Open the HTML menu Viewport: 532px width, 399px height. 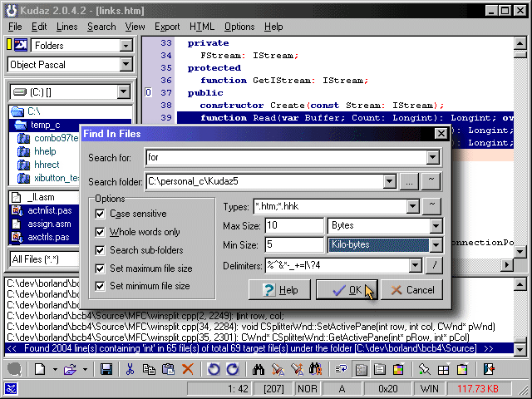click(x=202, y=27)
